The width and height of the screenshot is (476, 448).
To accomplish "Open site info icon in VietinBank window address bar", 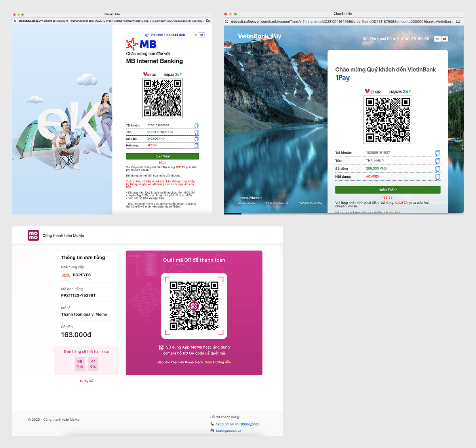I will (x=227, y=21).
